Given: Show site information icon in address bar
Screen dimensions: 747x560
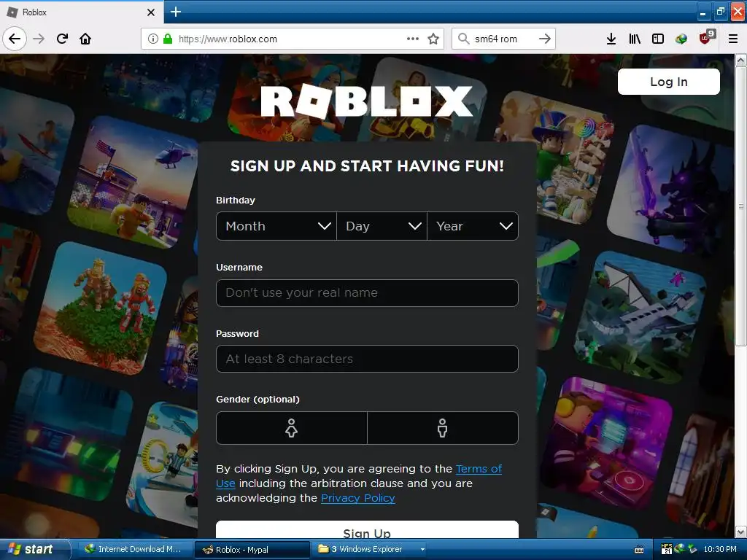Looking at the screenshot, I should [153, 39].
